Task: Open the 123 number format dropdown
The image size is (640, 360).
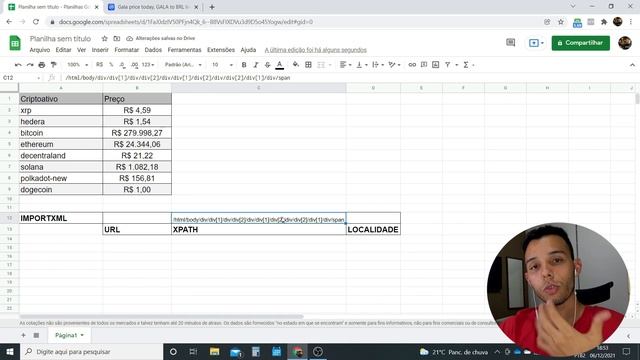Action: 148,65
